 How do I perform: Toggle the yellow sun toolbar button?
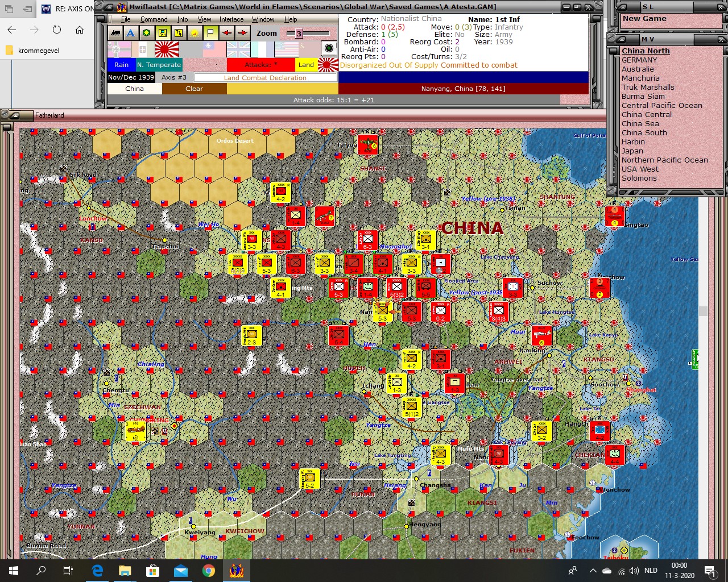[x=195, y=33]
